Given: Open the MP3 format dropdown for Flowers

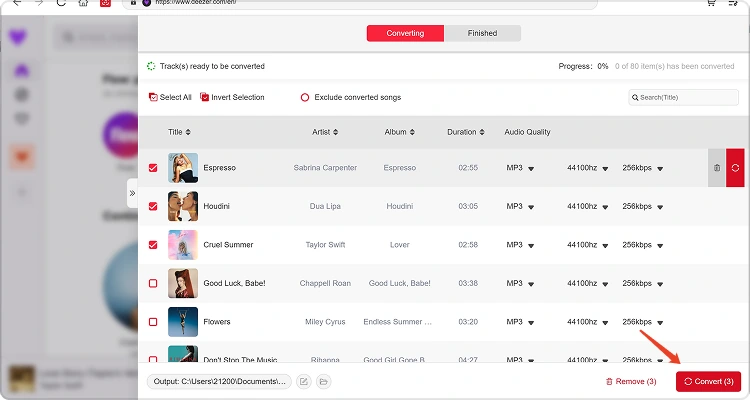Looking at the screenshot, I should [x=520, y=322].
